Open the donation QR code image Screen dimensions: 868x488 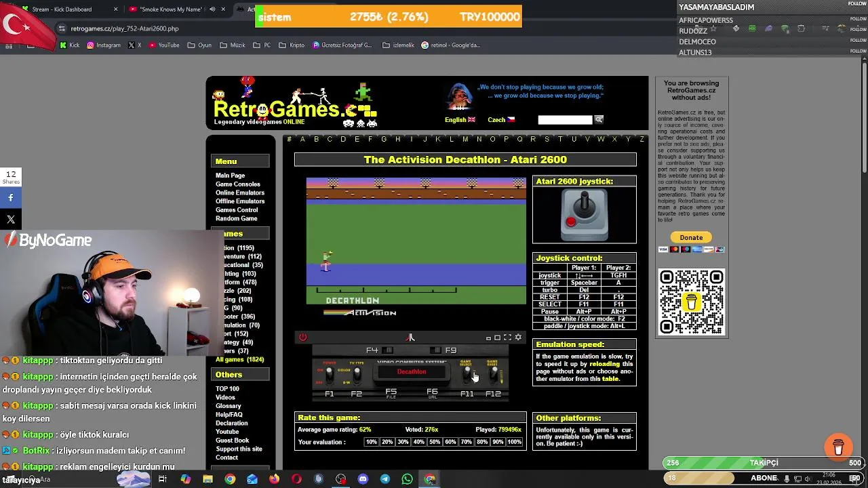pos(691,302)
